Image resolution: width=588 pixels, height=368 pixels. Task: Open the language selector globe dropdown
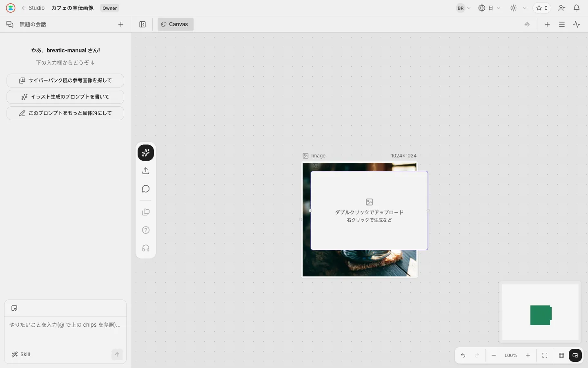tap(489, 8)
